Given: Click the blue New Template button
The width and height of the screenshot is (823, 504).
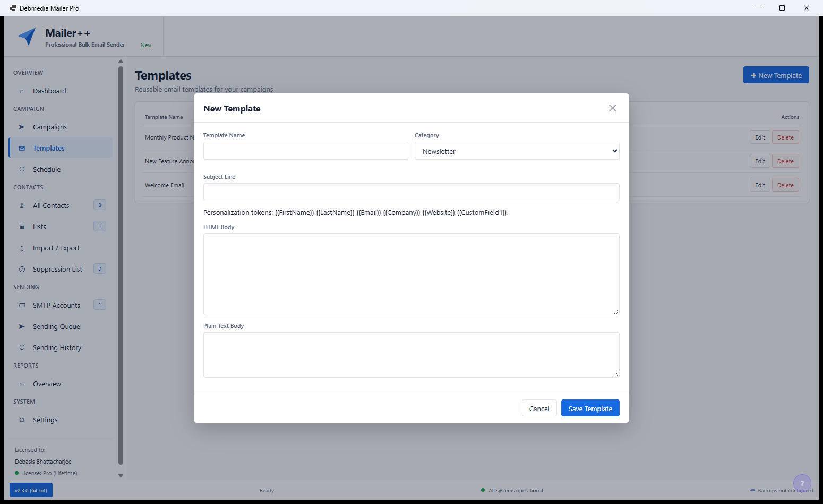Looking at the screenshot, I should click(776, 75).
